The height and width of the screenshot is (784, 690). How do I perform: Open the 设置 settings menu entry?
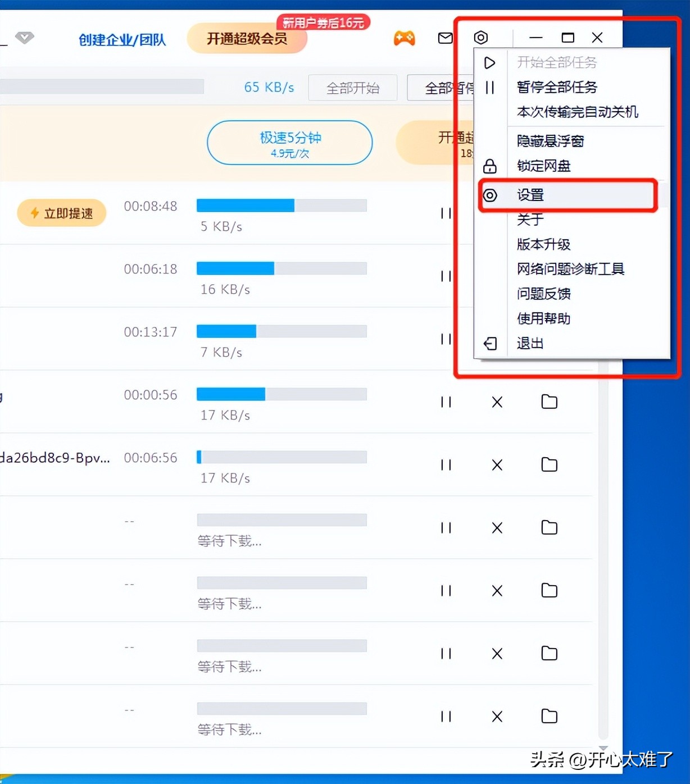(x=530, y=195)
